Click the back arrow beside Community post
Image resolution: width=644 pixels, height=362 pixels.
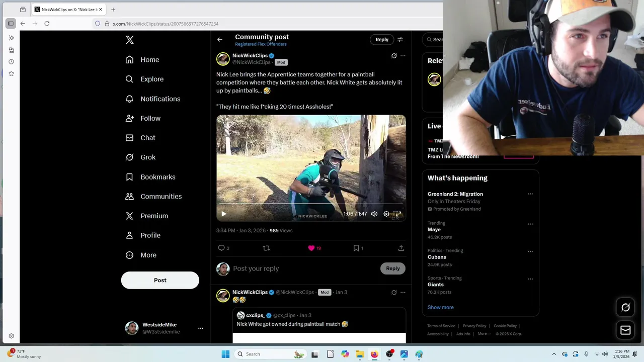pyautogui.click(x=220, y=39)
